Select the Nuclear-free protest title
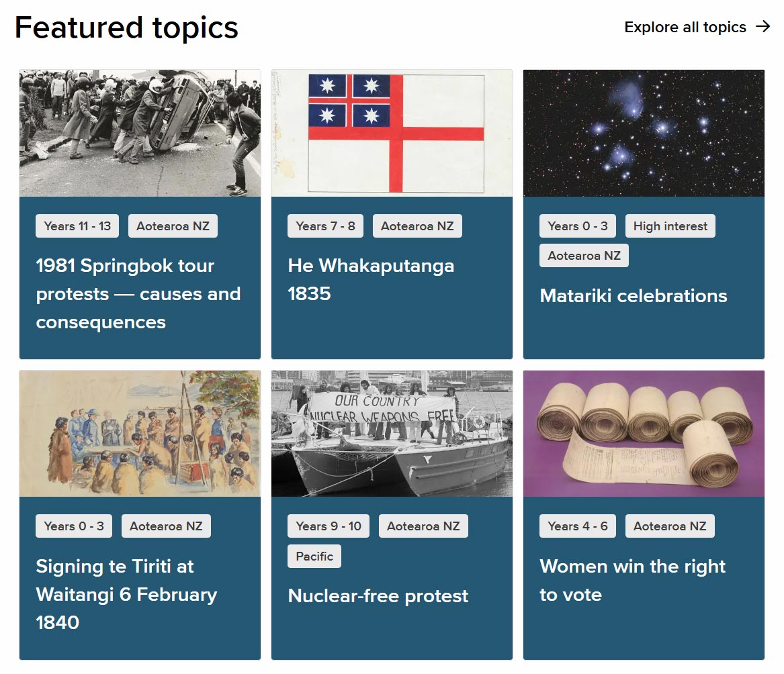This screenshot has width=784, height=674. coord(378,596)
